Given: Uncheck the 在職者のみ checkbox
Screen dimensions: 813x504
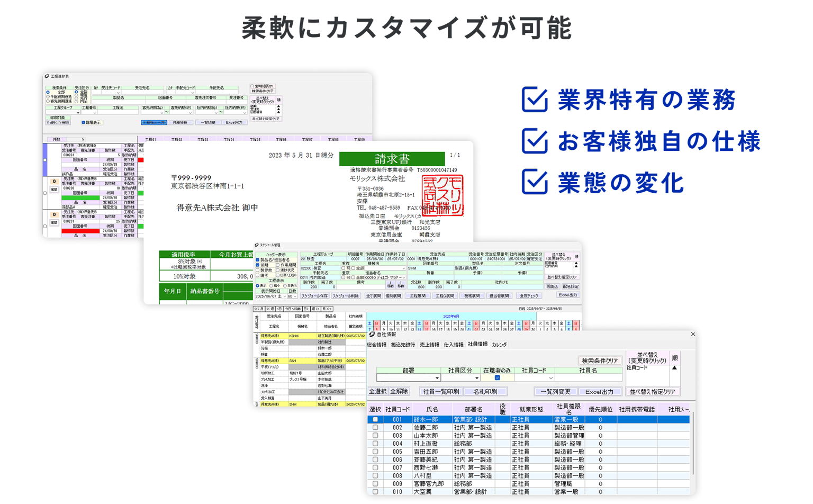Looking at the screenshot, I should 497,378.
